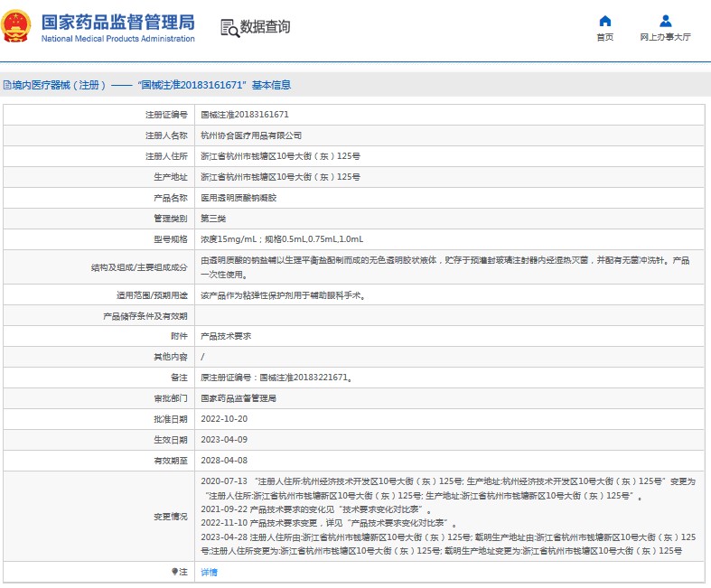Image resolution: width=711 pixels, height=588 pixels.
Task: Click the 数据查询 heading text
Action: (265, 27)
